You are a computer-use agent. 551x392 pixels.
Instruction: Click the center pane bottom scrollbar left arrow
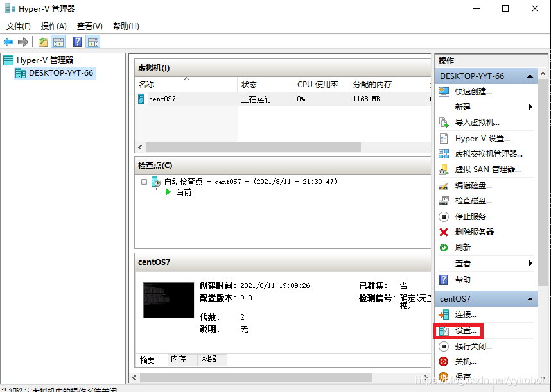coord(134,378)
